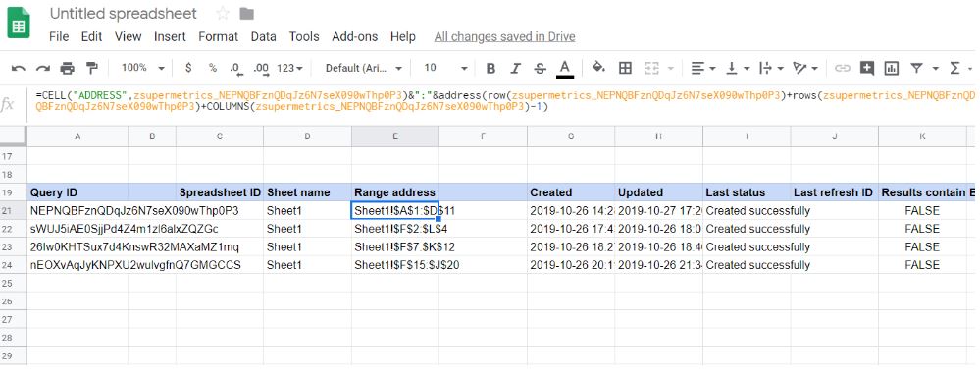Star the Untitled spreadsheet document

point(222,13)
